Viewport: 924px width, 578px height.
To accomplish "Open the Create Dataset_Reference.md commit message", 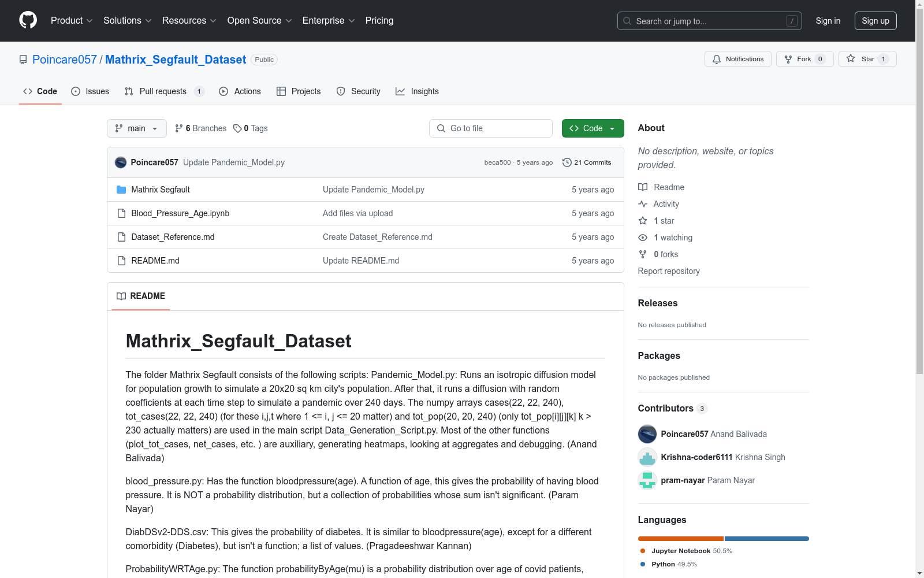I will (x=378, y=237).
